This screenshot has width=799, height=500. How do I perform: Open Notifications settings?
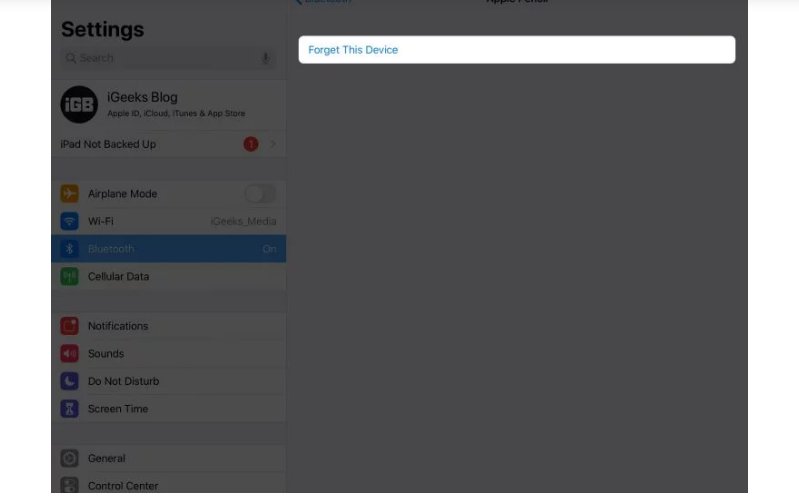[x=169, y=326]
